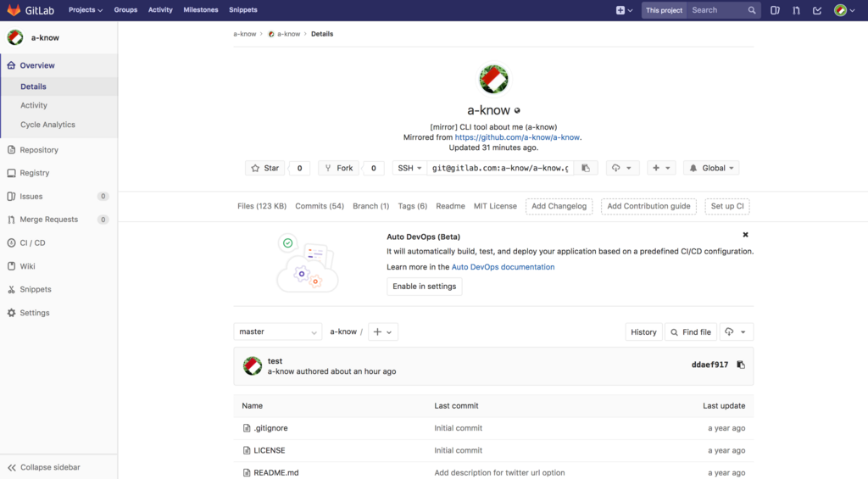
Task: Open the Auto DevOps documentation link
Action: pos(503,267)
